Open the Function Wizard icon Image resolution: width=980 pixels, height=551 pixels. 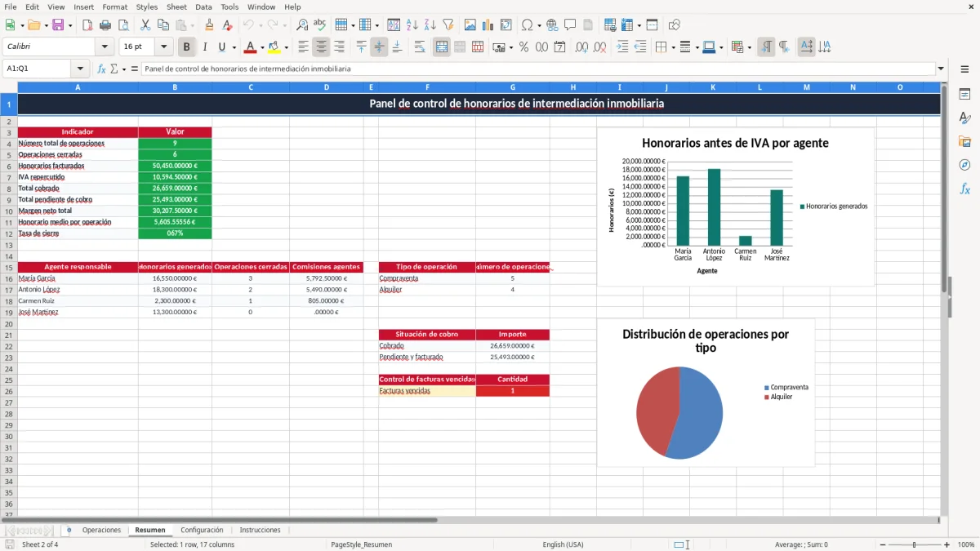pos(102,69)
